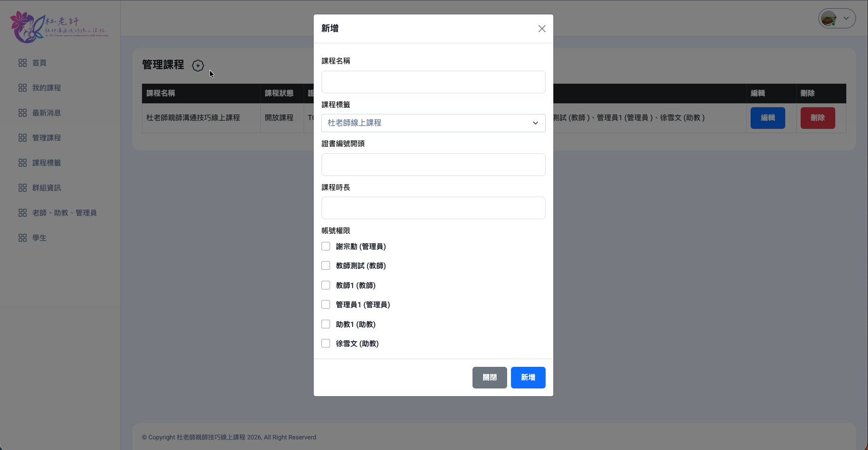
Task: Click the 課程名稱 text input field
Action: pyautogui.click(x=433, y=82)
